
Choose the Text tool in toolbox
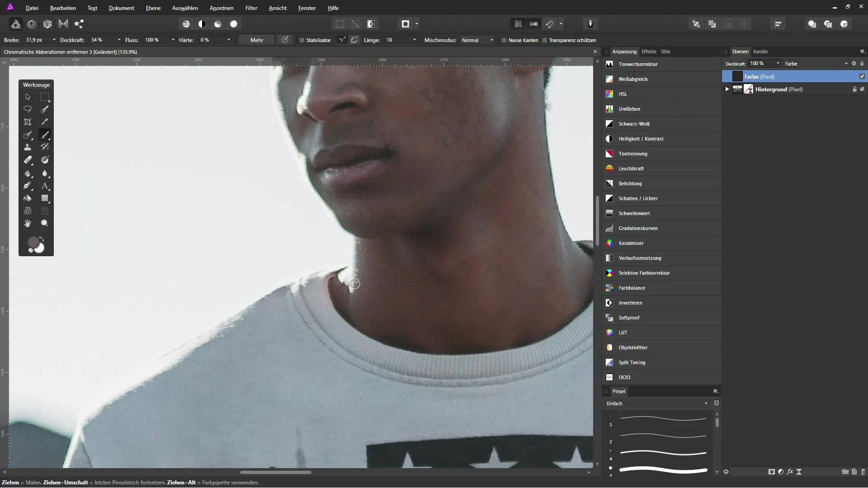click(44, 186)
